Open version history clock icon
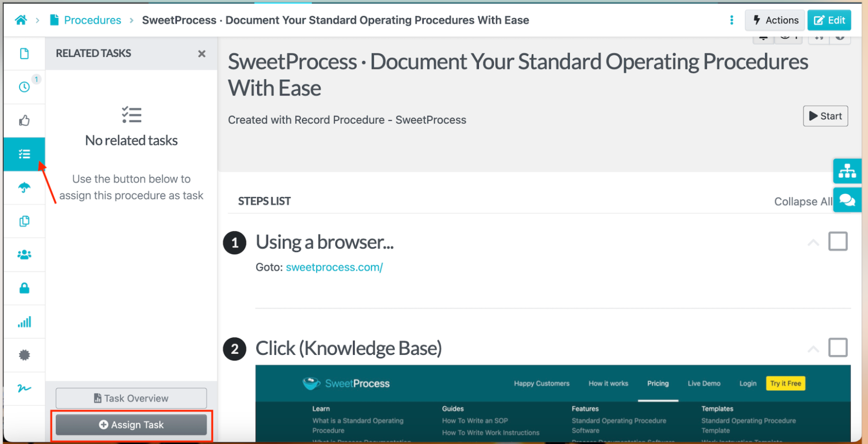The height and width of the screenshot is (444, 868). 24,87
